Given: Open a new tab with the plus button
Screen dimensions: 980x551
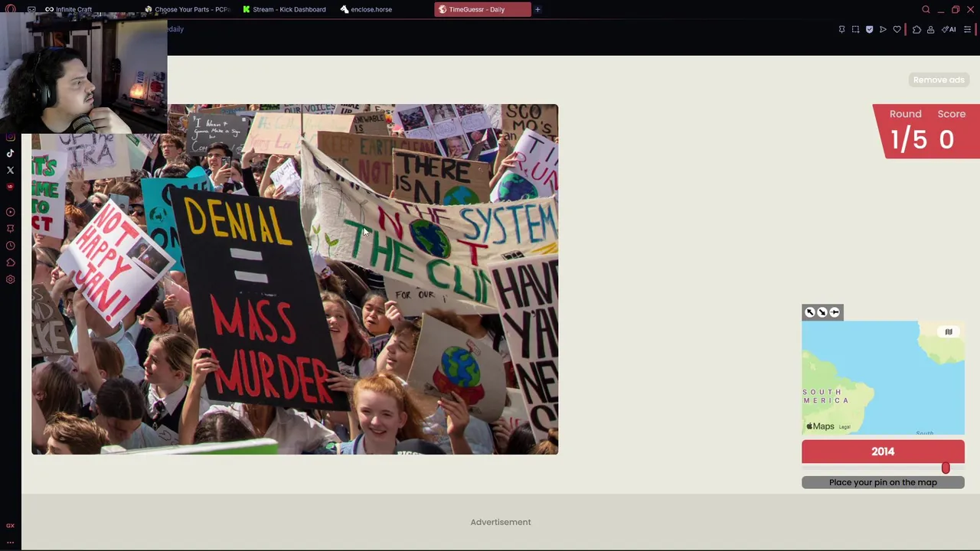Looking at the screenshot, I should (x=537, y=9).
